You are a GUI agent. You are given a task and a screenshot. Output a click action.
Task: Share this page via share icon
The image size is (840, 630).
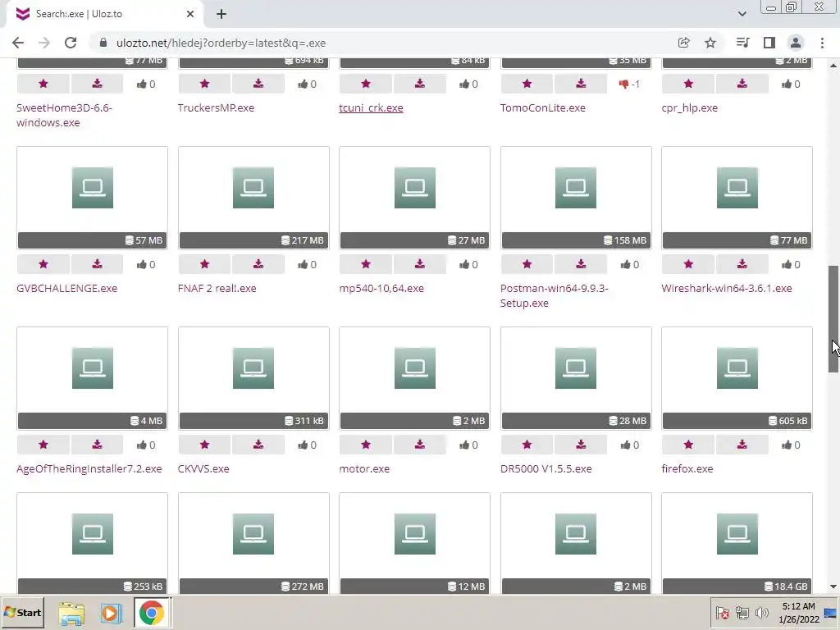(x=683, y=43)
